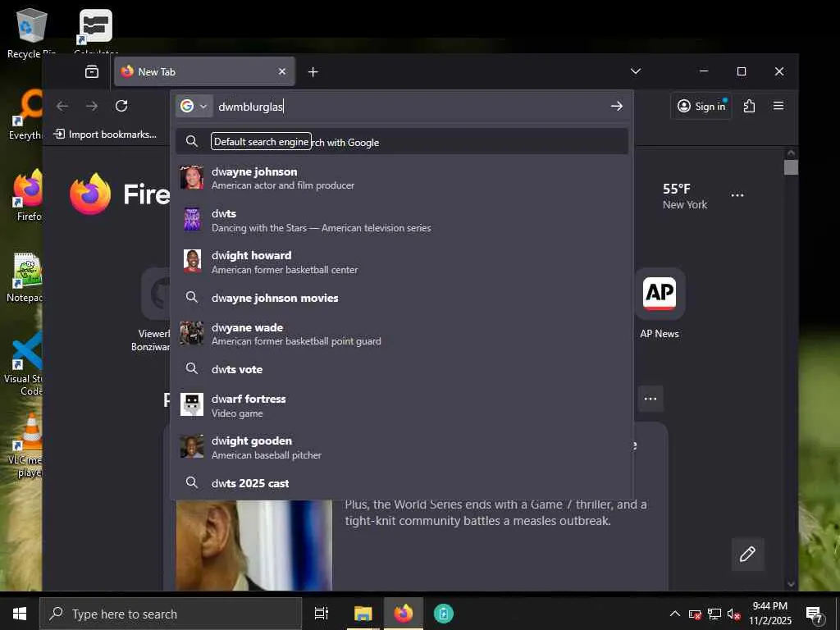Select the dwts vote suggestion
The image size is (840, 630).
click(402, 369)
